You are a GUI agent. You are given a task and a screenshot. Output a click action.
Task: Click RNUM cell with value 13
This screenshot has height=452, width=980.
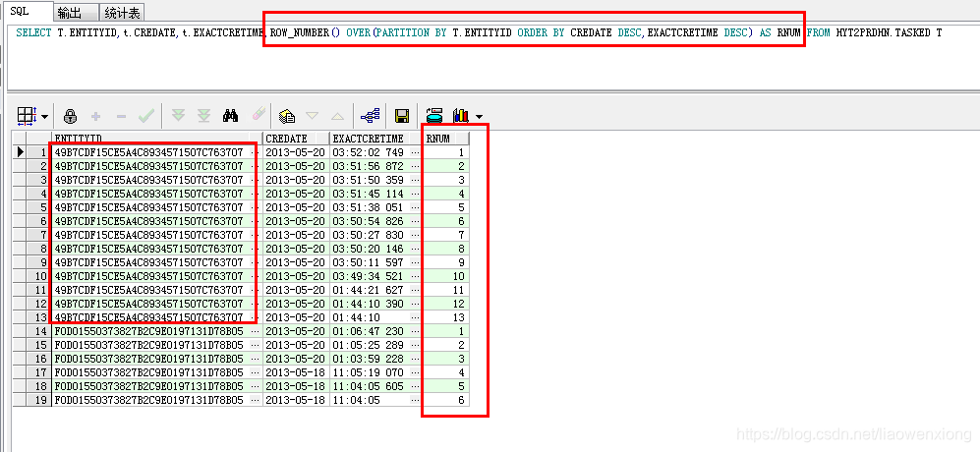[x=446, y=317]
